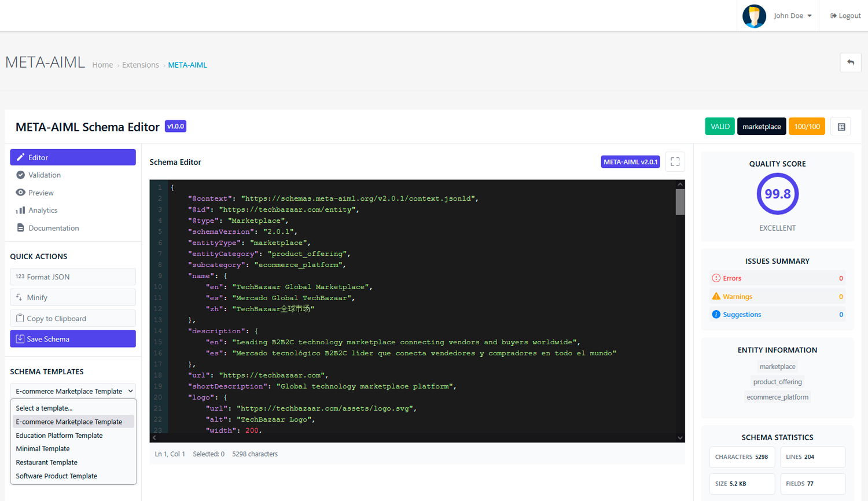Click the Minify button
Screen dimensions: 868x501
point(73,297)
